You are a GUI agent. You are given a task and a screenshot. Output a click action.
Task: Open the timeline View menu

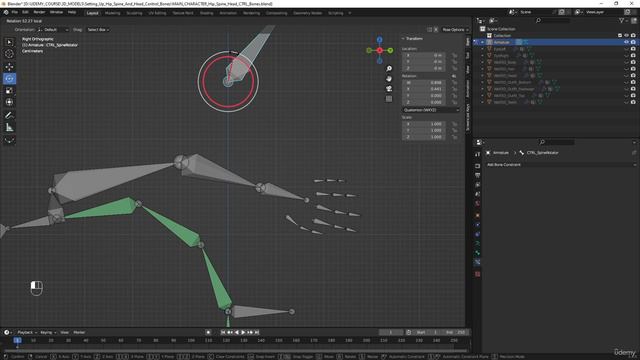[64, 333]
